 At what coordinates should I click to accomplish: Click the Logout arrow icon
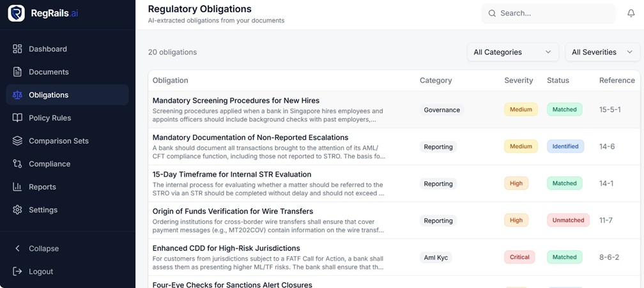click(17, 271)
